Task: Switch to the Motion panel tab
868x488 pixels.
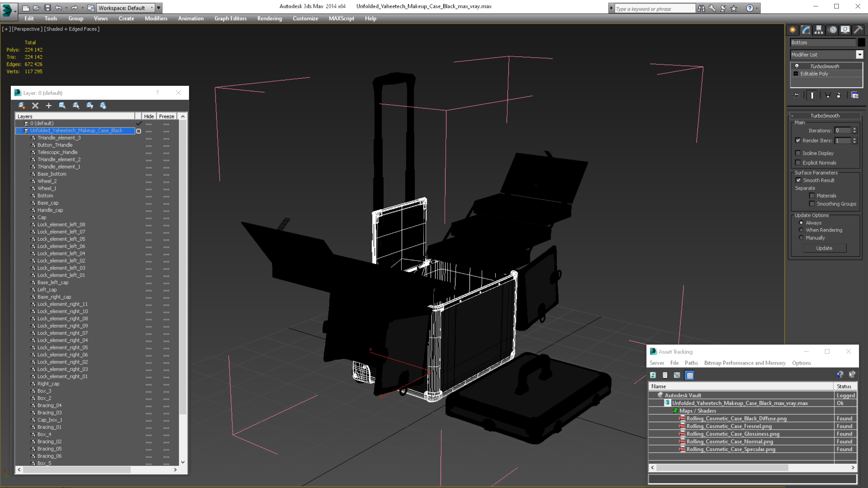Action: [832, 30]
